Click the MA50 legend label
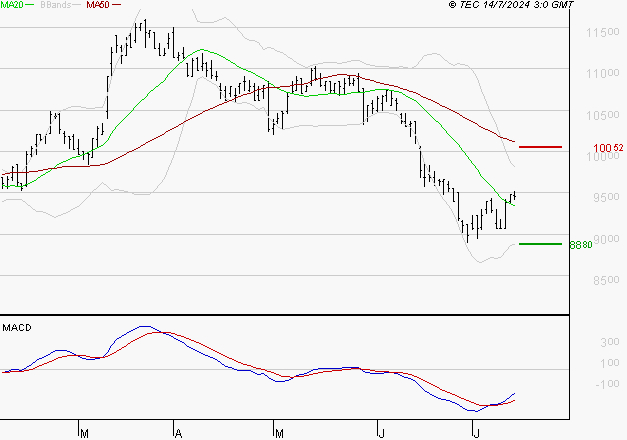The width and height of the screenshot is (627, 440). click(98, 4)
